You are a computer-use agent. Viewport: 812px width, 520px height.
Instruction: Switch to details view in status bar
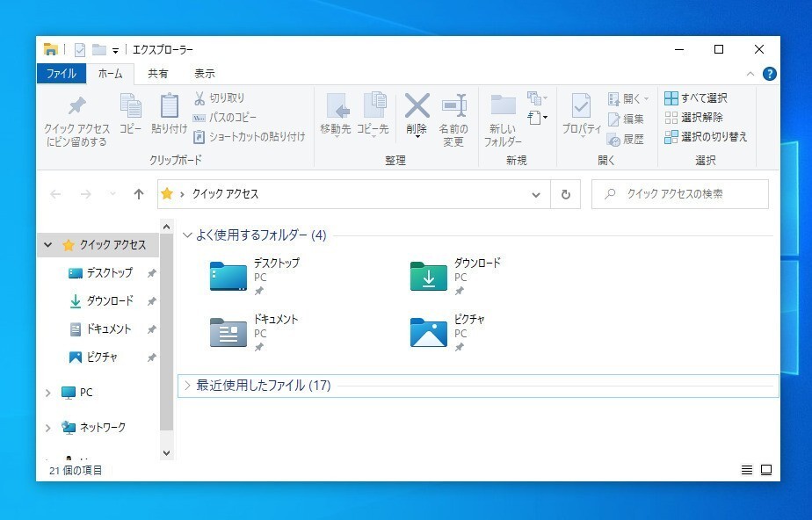pos(747,471)
